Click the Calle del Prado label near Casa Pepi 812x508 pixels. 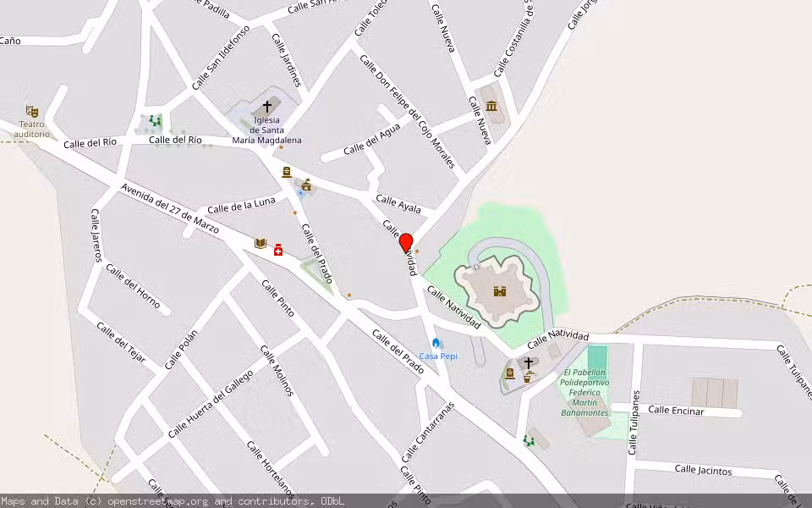(x=398, y=351)
